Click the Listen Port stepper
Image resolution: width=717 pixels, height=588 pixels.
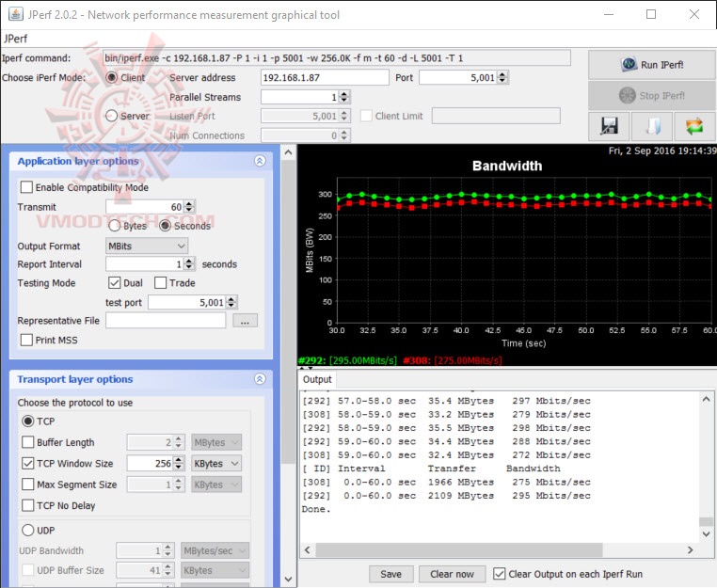point(344,116)
